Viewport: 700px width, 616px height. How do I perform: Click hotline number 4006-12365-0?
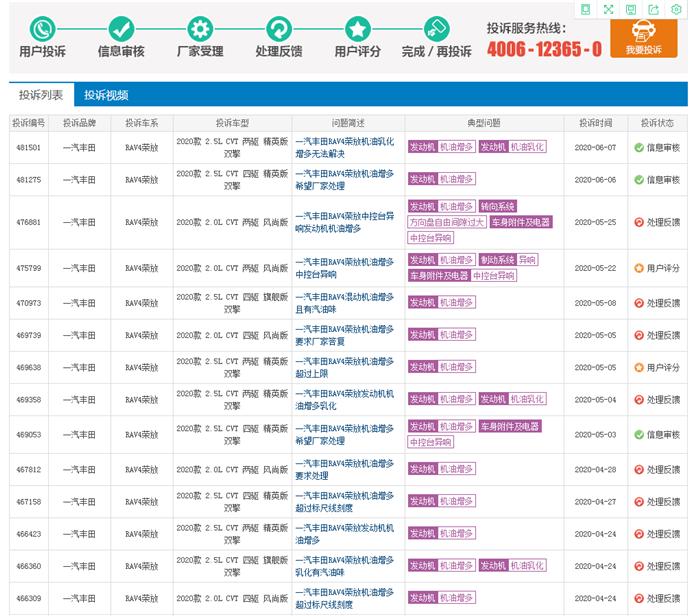544,49
